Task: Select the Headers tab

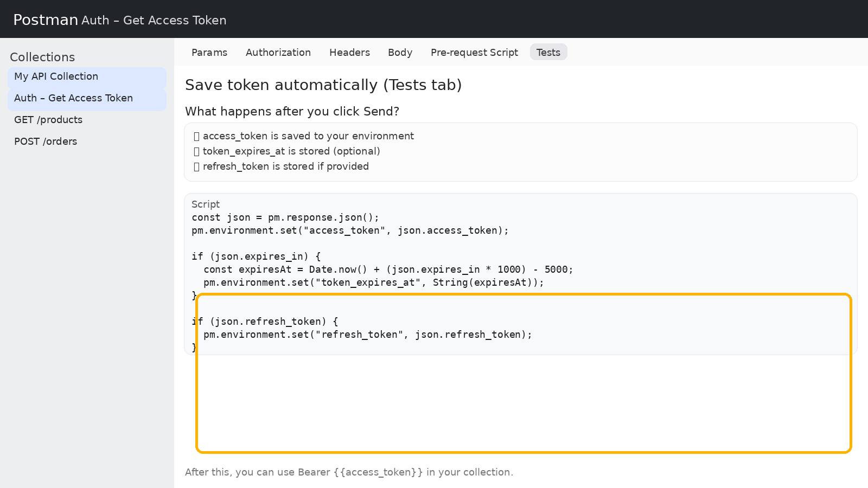Action: click(349, 53)
